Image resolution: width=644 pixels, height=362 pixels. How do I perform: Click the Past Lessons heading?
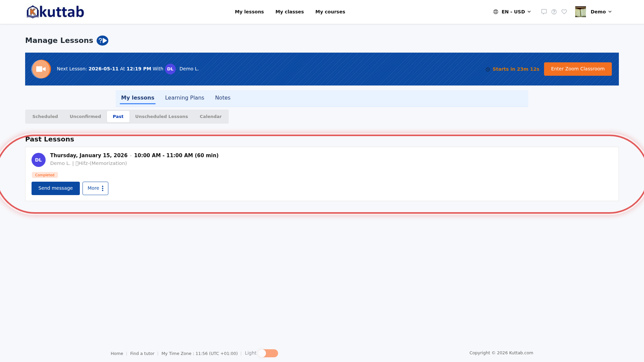50,139
